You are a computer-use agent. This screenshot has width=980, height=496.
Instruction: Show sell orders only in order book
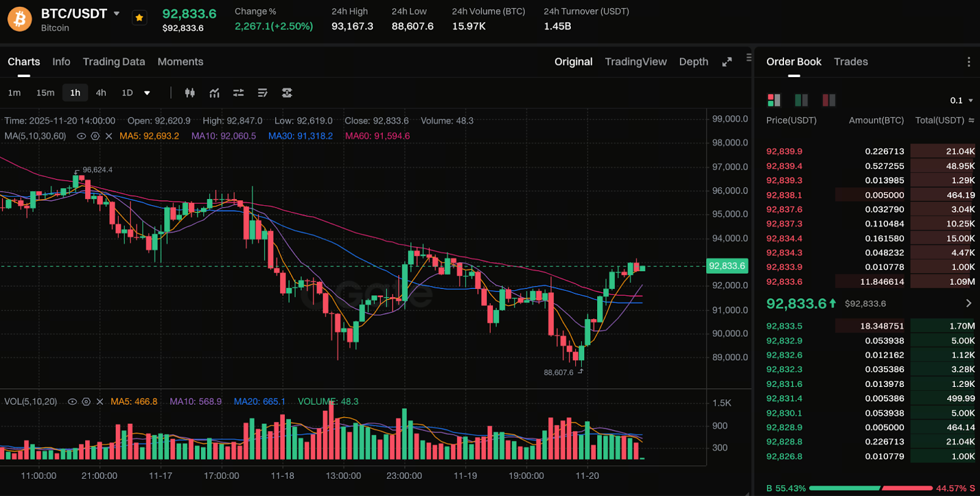(829, 100)
